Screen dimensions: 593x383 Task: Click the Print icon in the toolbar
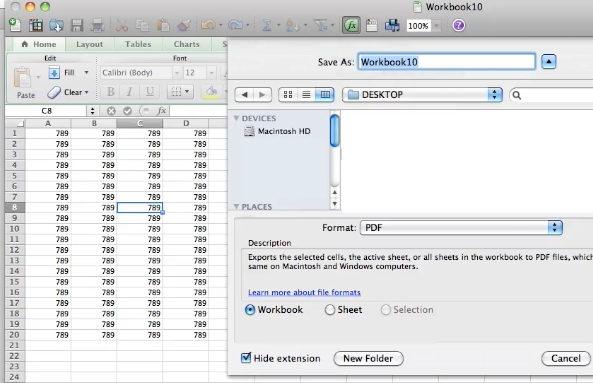(x=97, y=25)
